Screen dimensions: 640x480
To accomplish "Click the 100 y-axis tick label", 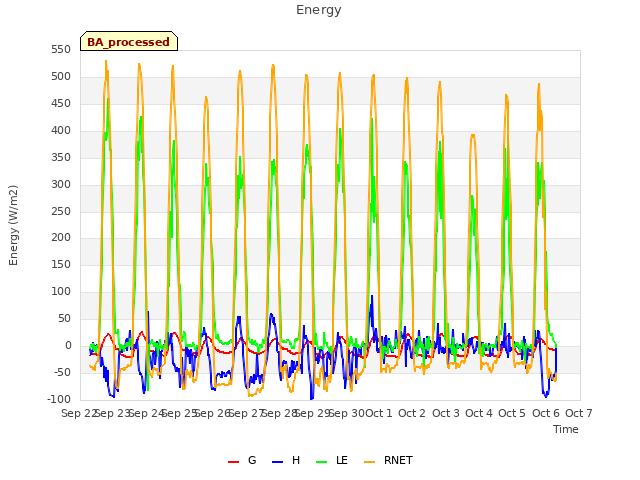I will [x=61, y=292].
